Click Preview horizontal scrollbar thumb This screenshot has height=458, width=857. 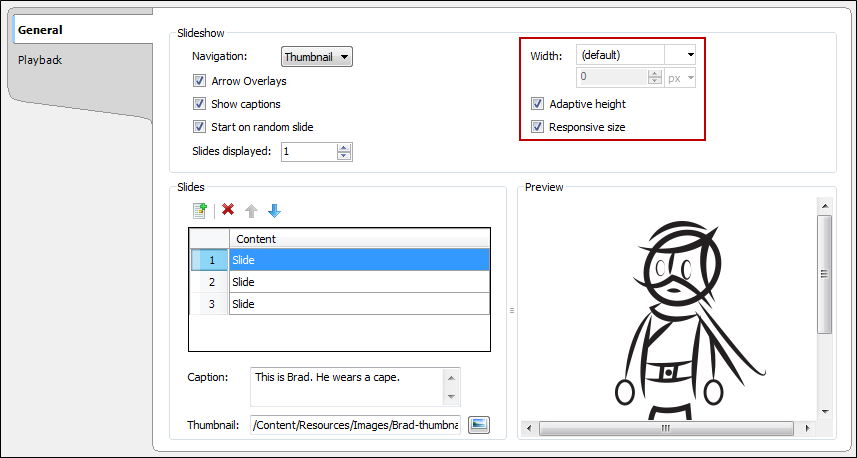pyautogui.click(x=666, y=428)
